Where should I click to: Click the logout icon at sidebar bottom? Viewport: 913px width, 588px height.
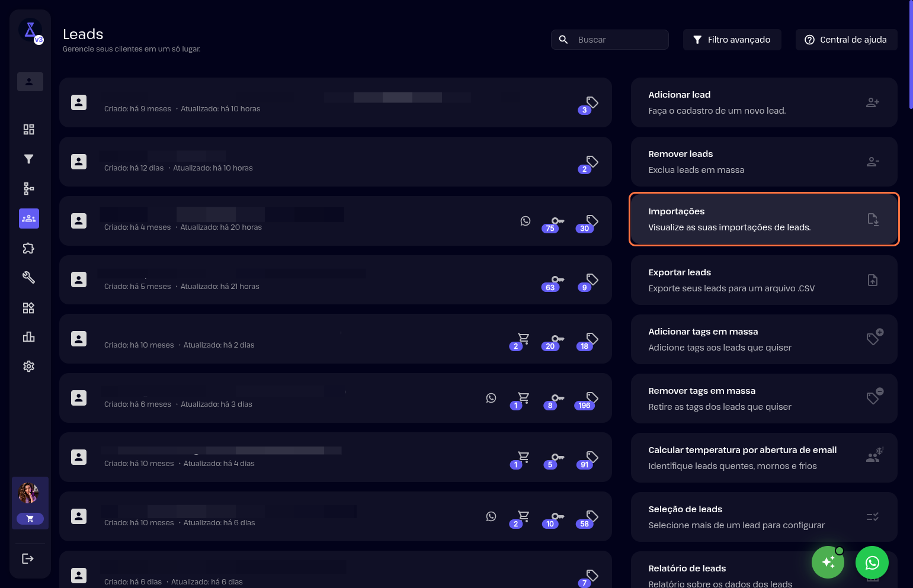(x=28, y=558)
